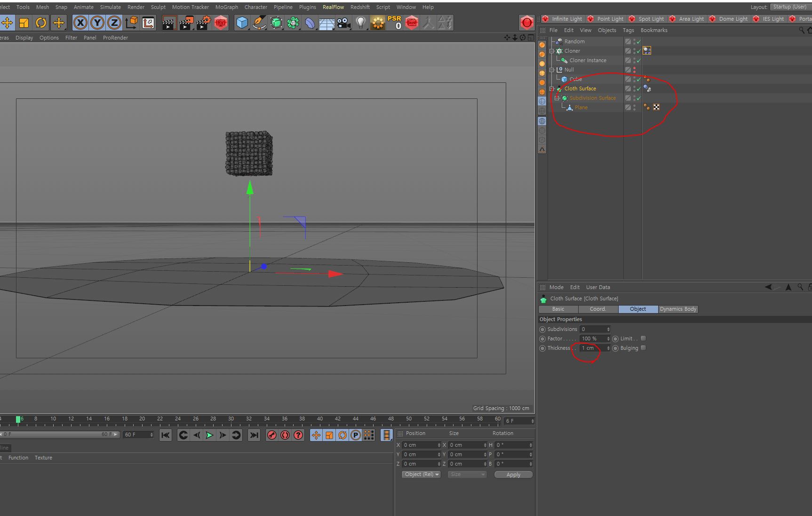Select the Scale tool in top toolbar

point(24,23)
